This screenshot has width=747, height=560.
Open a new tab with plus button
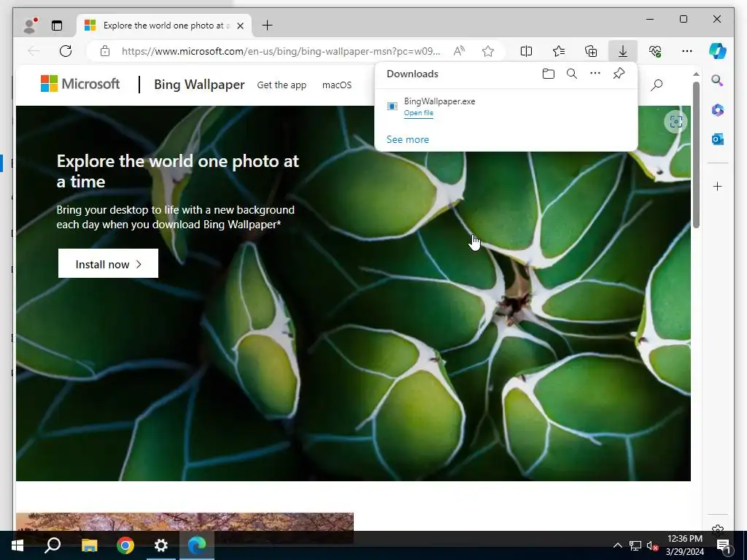pos(267,26)
